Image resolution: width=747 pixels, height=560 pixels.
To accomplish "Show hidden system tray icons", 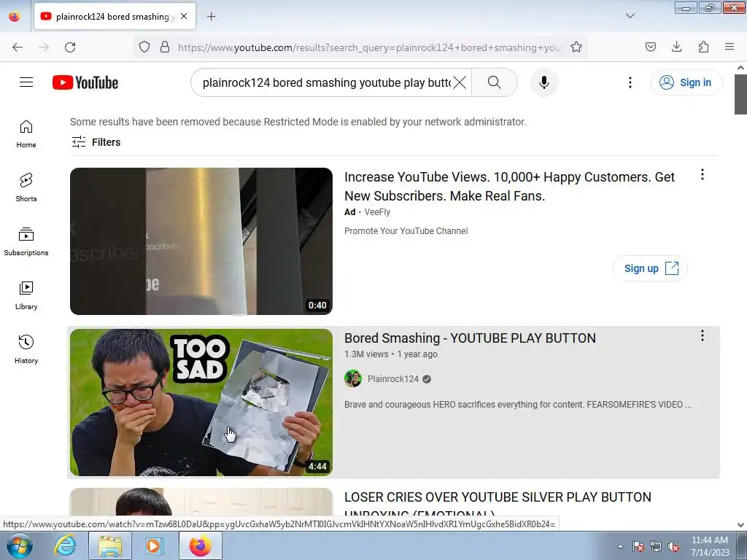I will pos(620,547).
